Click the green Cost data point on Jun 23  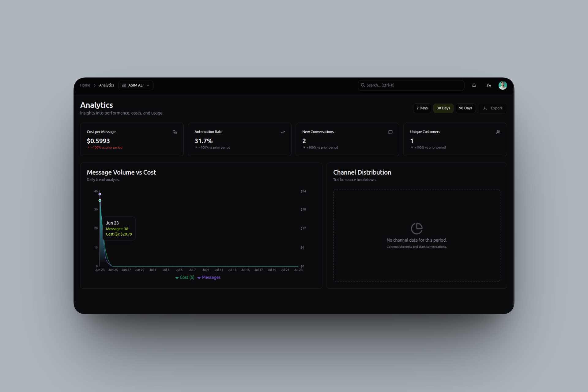coord(100,201)
